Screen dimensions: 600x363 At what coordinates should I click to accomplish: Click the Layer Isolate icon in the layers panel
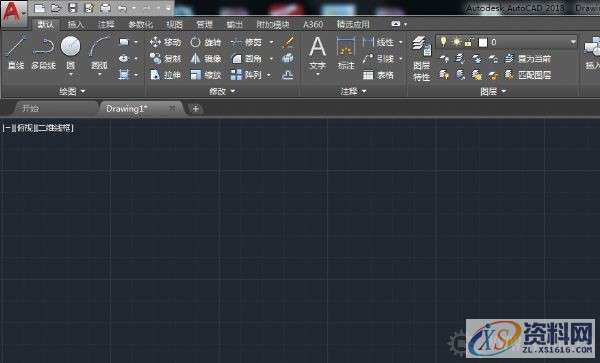[460, 59]
